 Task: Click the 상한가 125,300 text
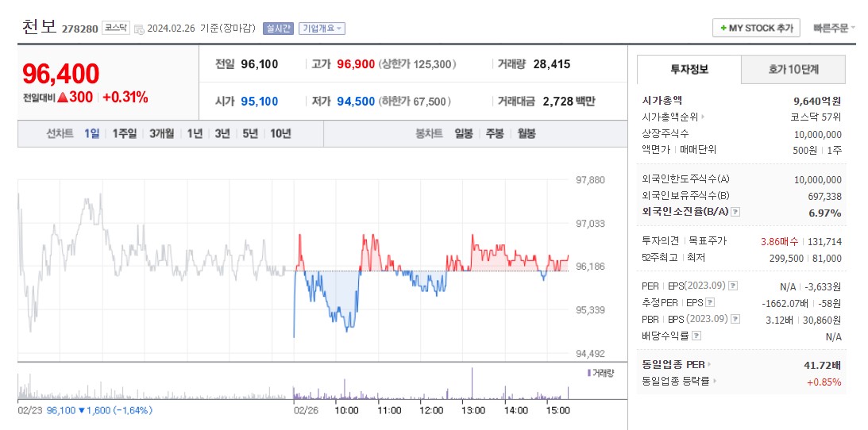[x=418, y=64]
